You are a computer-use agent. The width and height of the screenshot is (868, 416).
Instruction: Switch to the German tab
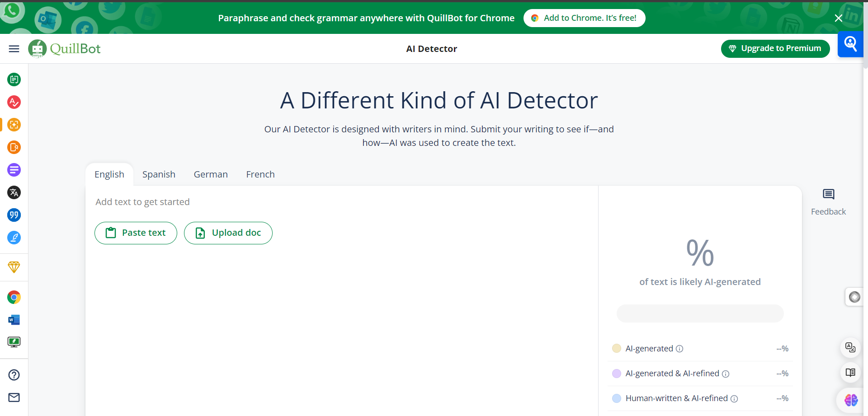tap(211, 174)
